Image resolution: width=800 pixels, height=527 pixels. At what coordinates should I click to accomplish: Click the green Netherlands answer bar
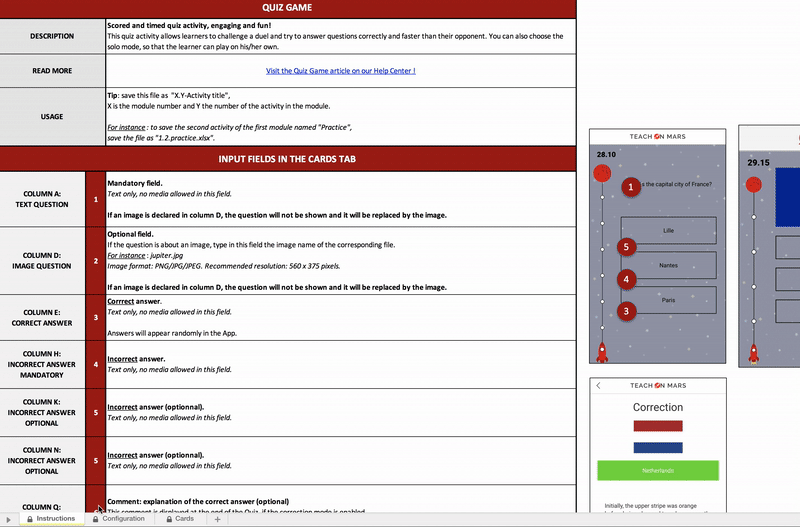(658, 470)
